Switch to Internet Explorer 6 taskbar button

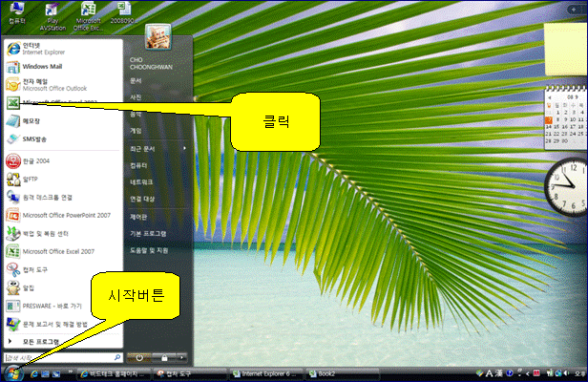click(x=266, y=373)
